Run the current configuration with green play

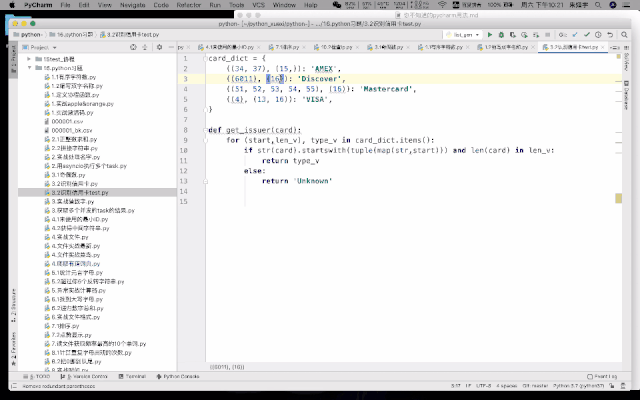tap(490, 35)
